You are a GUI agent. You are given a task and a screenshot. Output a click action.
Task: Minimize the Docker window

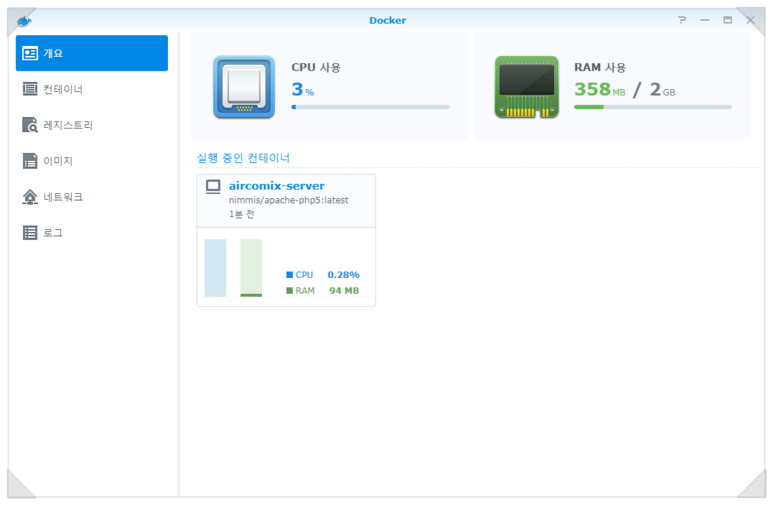click(705, 20)
